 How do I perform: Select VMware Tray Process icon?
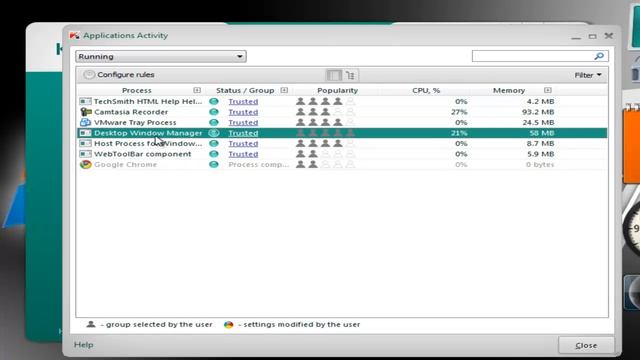tap(85, 122)
